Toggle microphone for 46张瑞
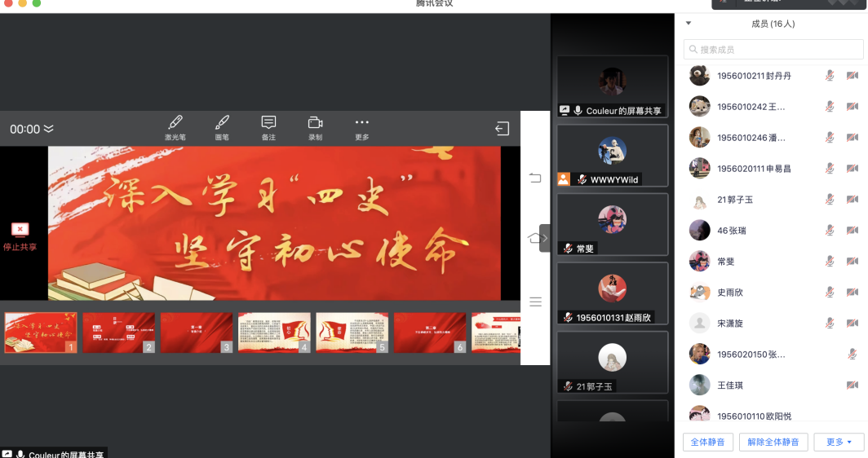The image size is (868, 458). point(830,231)
